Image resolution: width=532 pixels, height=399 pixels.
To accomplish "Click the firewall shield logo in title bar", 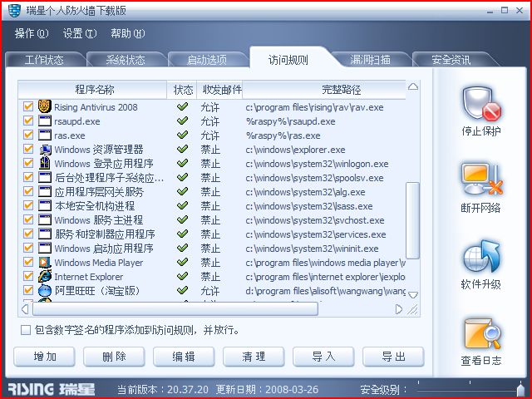I will click(14, 11).
